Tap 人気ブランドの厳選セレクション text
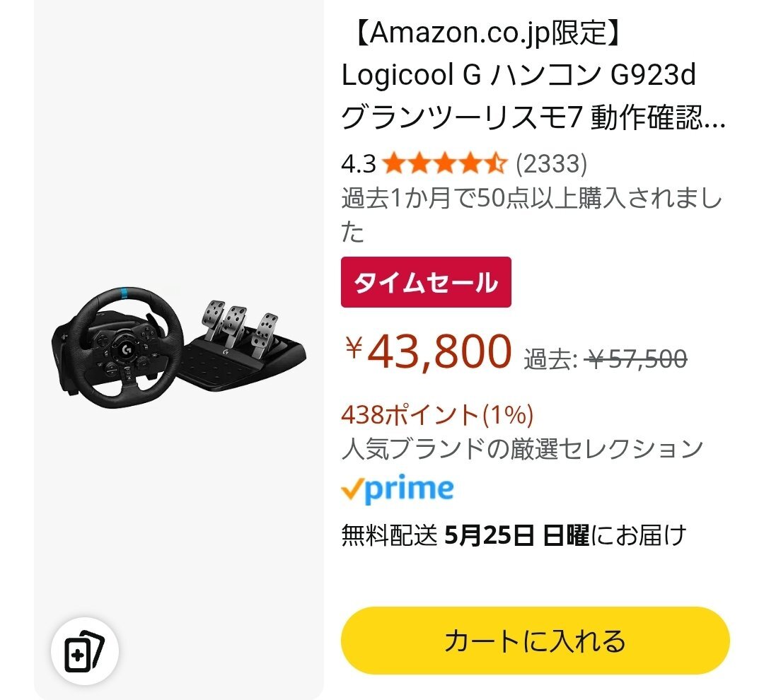The image size is (764, 700). point(522,449)
